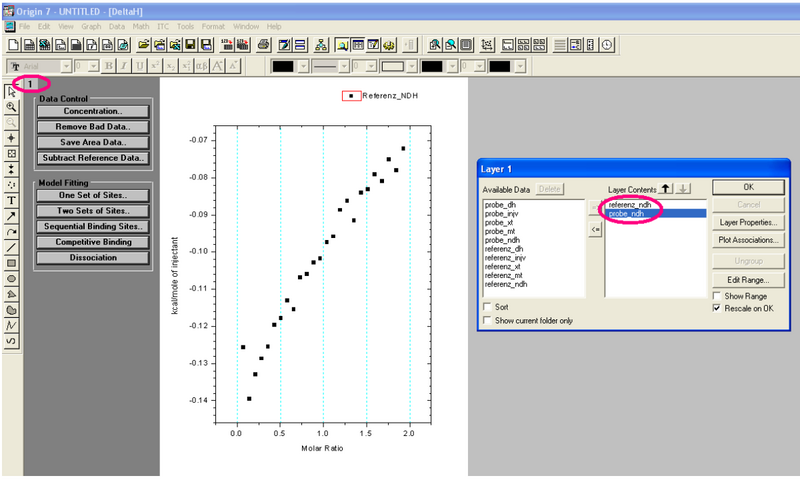Toggle Italic text formatting
This screenshot has width=800, height=480.
point(124,66)
